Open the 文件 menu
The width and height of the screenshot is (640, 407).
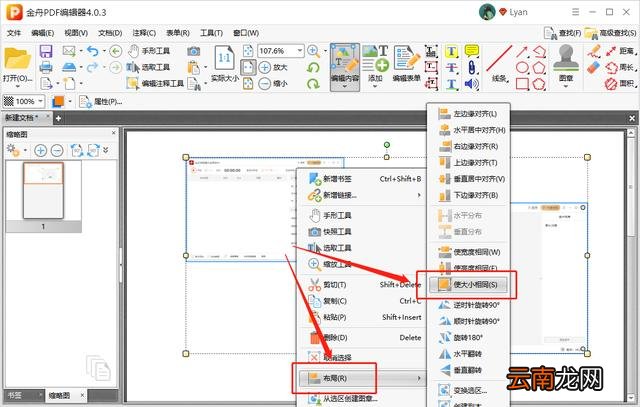point(13,33)
